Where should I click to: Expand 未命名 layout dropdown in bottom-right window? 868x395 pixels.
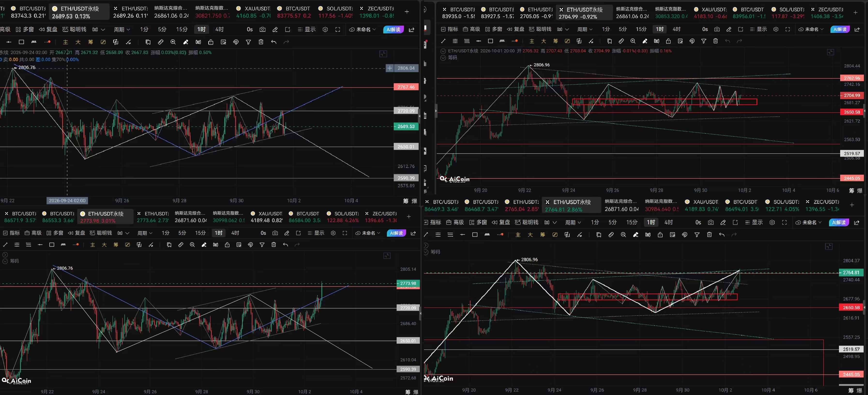click(x=809, y=223)
